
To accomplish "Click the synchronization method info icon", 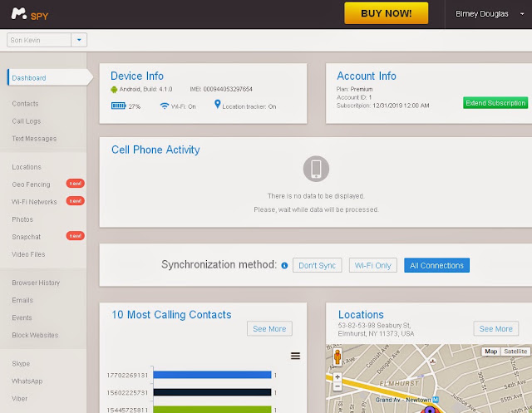I will (x=284, y=266).
